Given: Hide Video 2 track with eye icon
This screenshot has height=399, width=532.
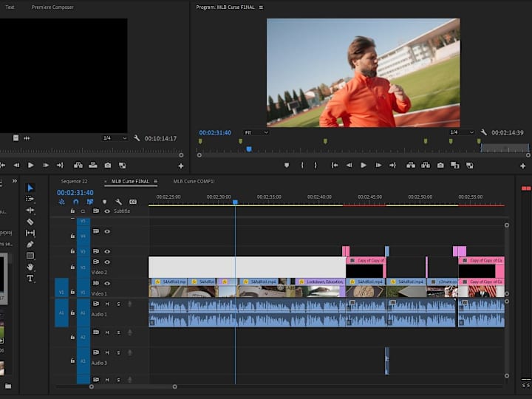Looking at the screenshot, I should (x=107, y=262).
